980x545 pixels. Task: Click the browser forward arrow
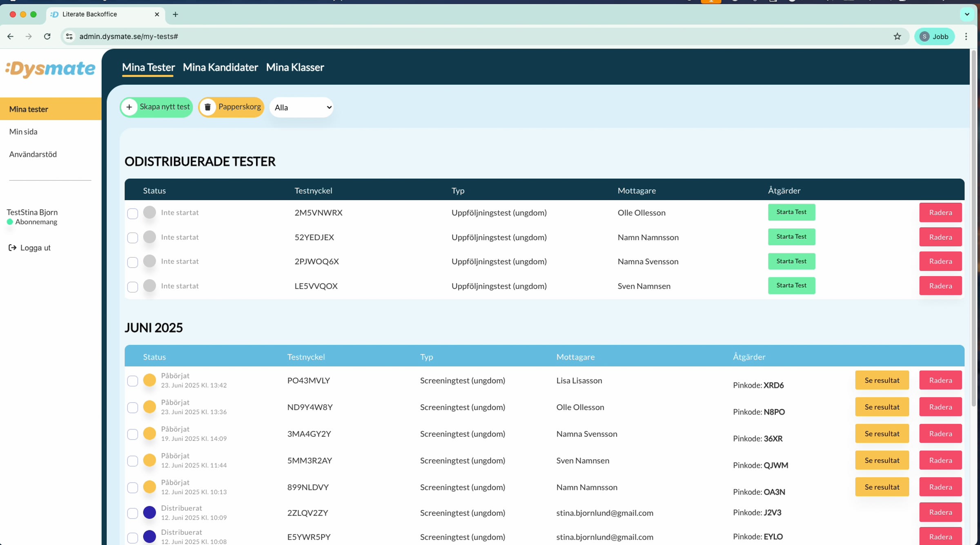(x=29, y=36)
